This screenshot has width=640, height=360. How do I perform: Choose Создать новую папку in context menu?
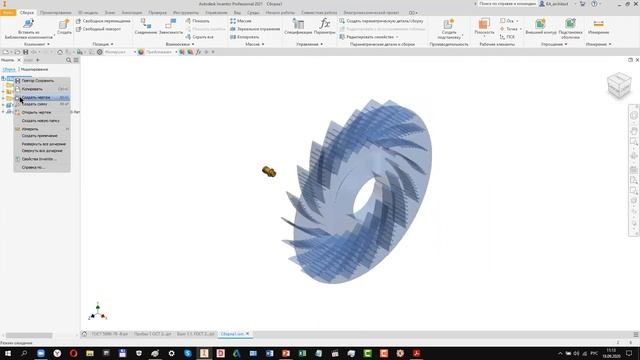pyautogui.click(x=42, y=121)
